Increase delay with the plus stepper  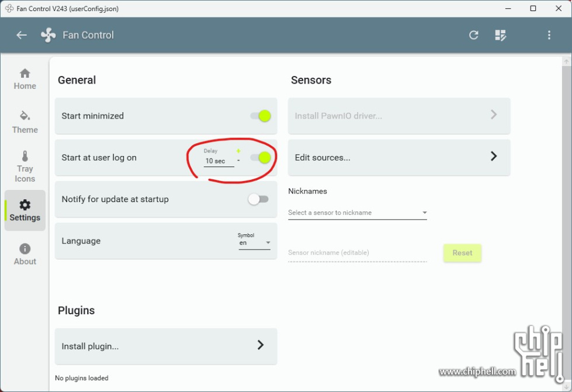point(238,151)
